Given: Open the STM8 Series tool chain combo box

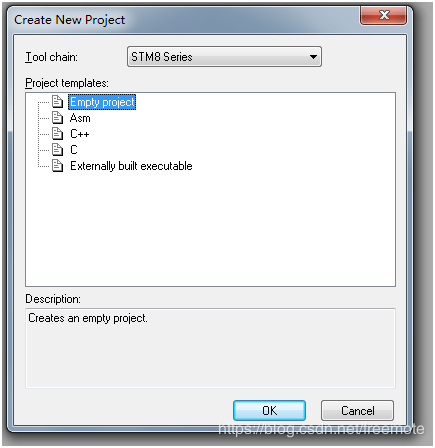Looking at the screenshot, I should (x=224, y=57).
